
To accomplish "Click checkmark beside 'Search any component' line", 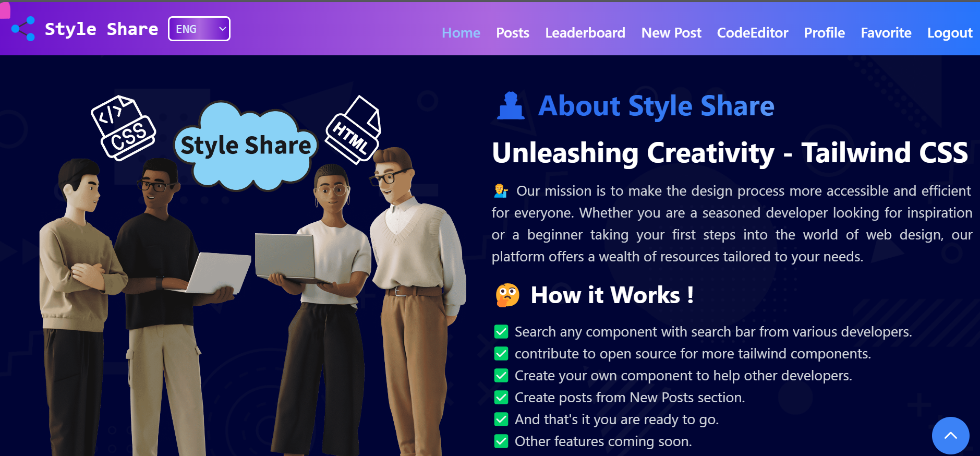I will click(501, 332).
